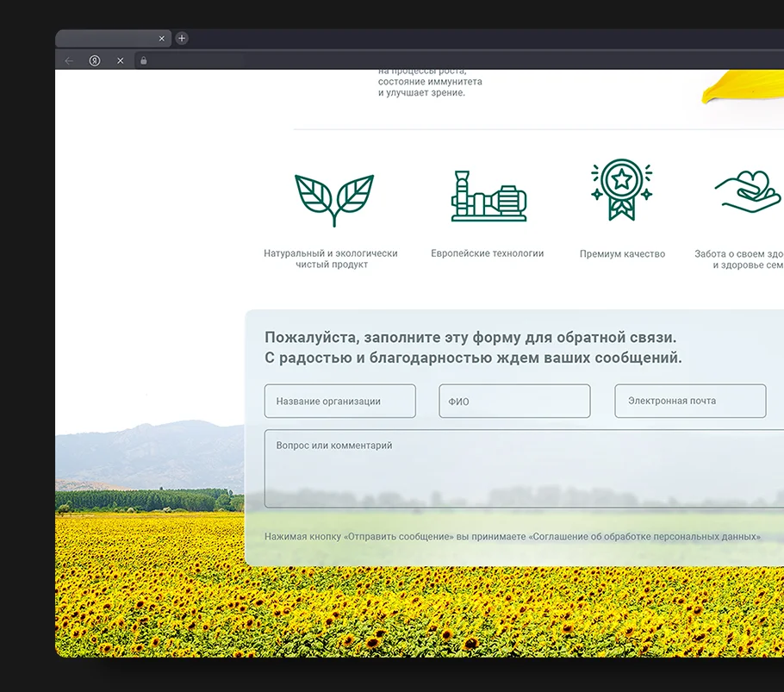Stop page loading with the X button
The height and width of the screenshot is (692, 784).
tap(121, 60)
